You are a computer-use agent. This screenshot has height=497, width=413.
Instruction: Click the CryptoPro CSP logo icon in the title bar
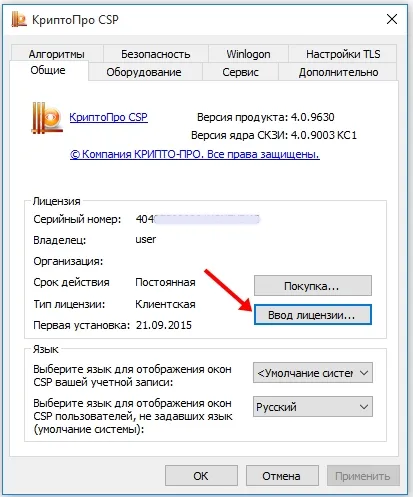18,19
